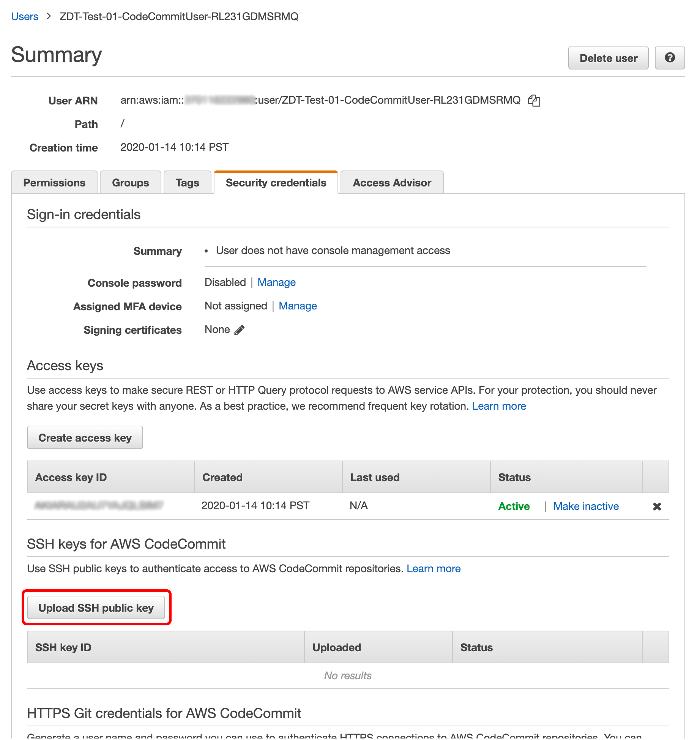Go to the Access Advisor tab
This screenshot has height=740, width=700.
pyautogui.click(x=392, y=183)
